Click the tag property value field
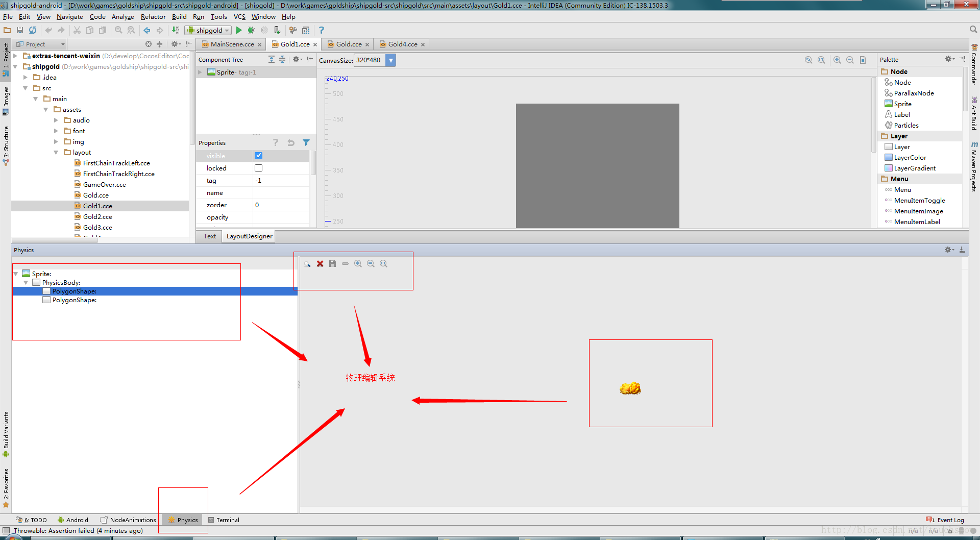The width and height of the screenshot is (980, 540). 281,181
